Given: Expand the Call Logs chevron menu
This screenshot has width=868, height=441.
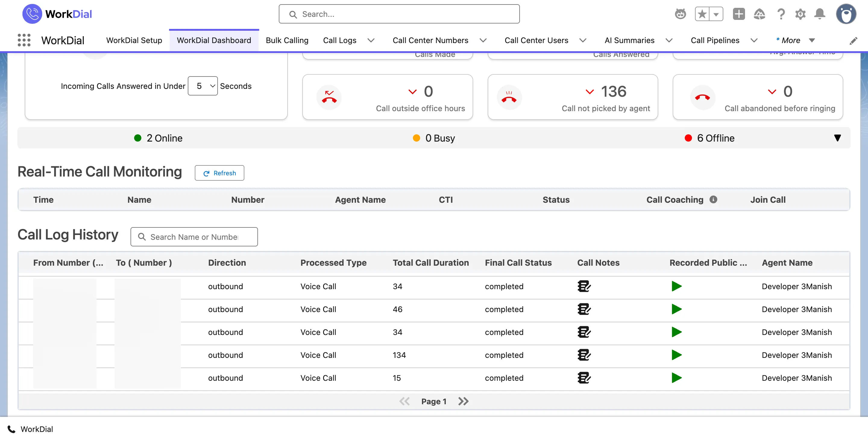Looking at the screenshot, I should 371,40.
